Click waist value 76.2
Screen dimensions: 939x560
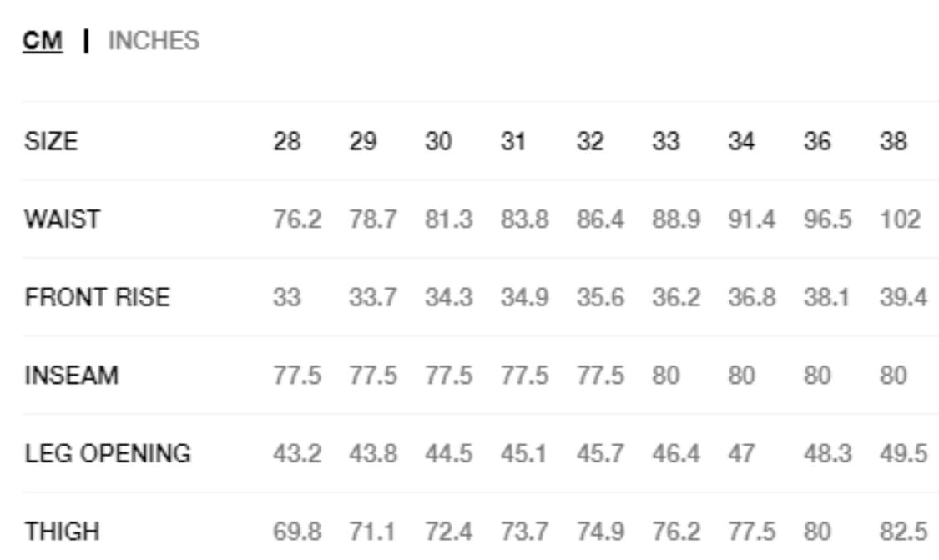[297, 219]
